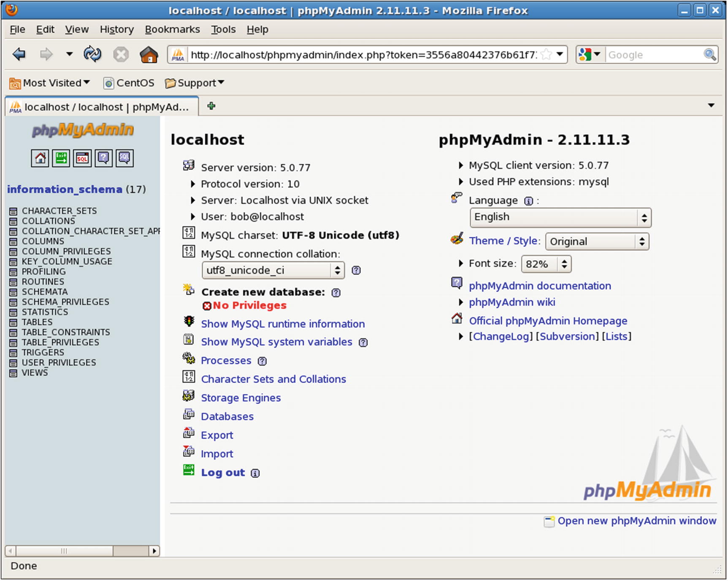Image resolution: width=728 pixels, height=581 pixels.
Task: Click Open new phpMyAdmin window link
Action: (x=637, y=521)
